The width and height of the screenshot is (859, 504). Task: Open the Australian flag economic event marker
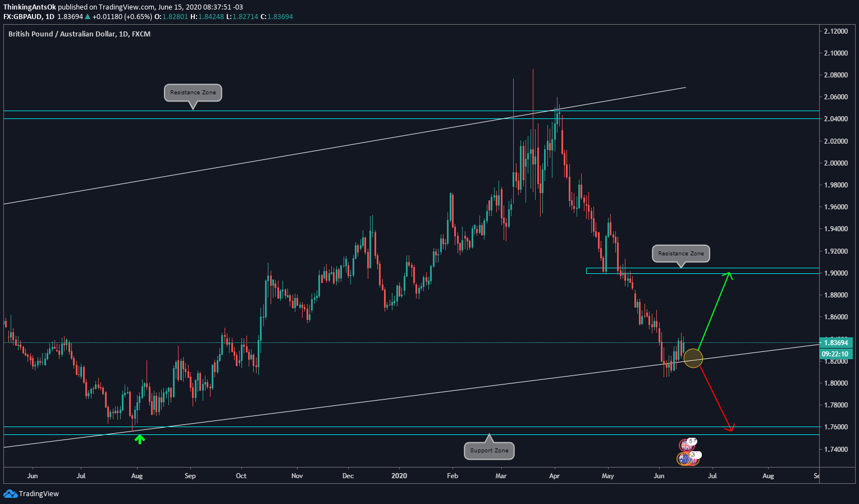point(683,459)
